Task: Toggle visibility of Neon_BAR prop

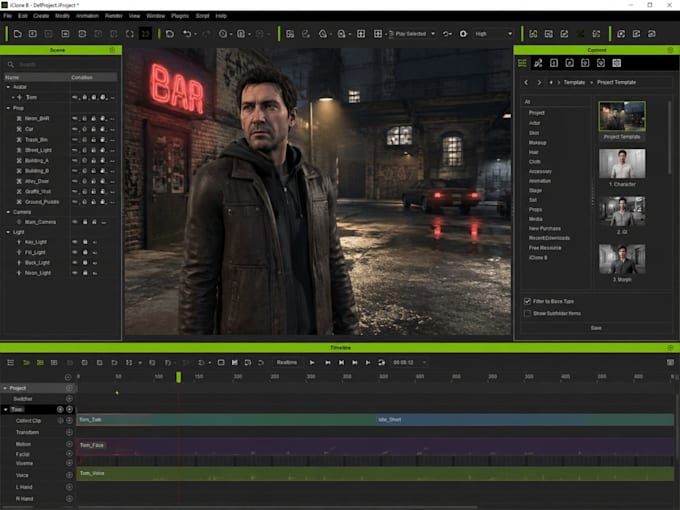Action: tap(75, 118)
